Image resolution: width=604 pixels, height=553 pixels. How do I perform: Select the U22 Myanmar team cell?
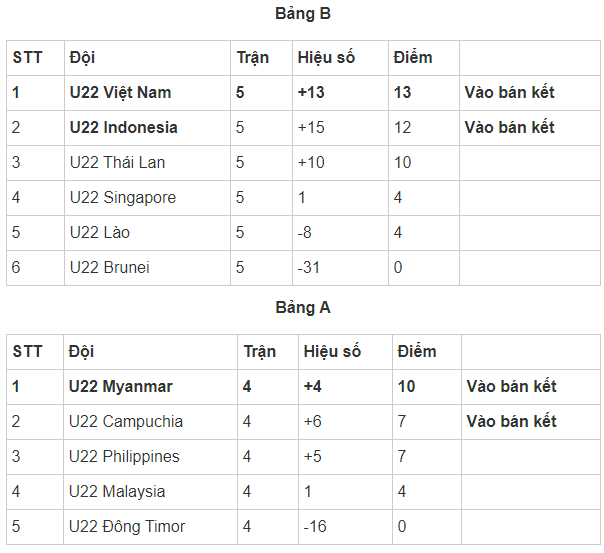[x=120, y=387]
